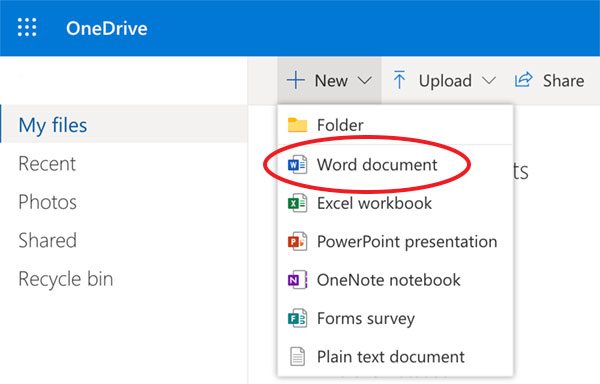Image resolution: width=600 pixels, height=384 pixels.
Task: Click the Share button label
Action: [x=563, y=81]
